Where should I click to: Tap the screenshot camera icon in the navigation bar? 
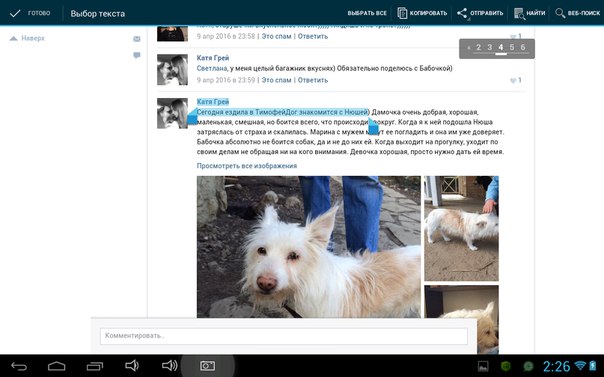pyautogui.click(x=207, y=366)
